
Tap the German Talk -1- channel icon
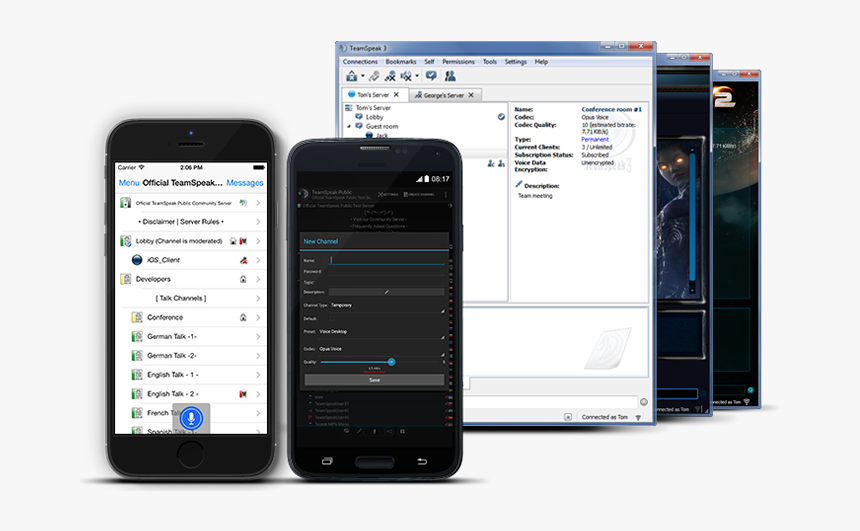tap(137, 336)
